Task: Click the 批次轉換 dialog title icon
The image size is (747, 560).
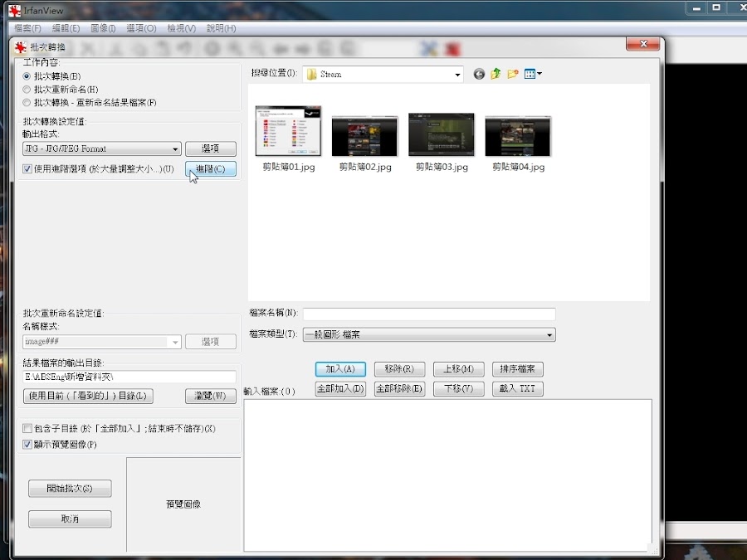Action: point(20,47)
